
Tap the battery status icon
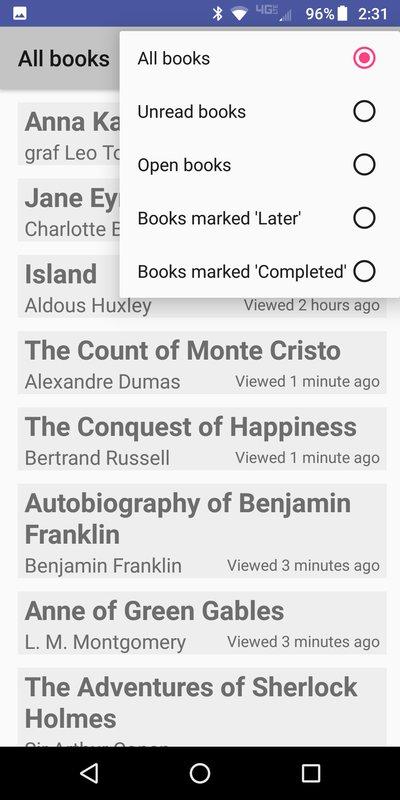coord(342,13)
